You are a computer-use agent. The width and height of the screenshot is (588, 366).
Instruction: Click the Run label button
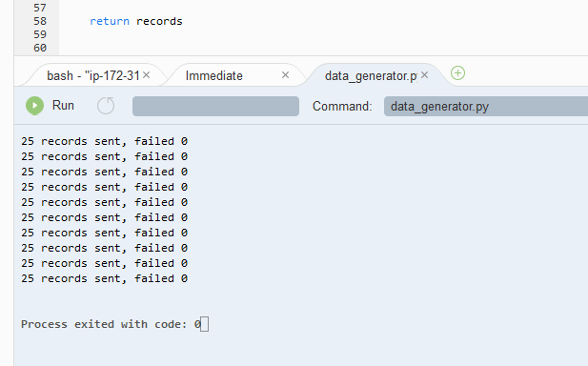pyautogui.click(x=63, y=106)
